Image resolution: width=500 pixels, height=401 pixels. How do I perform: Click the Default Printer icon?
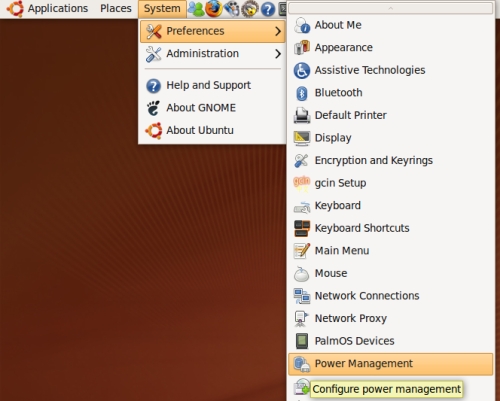(302, 115)
